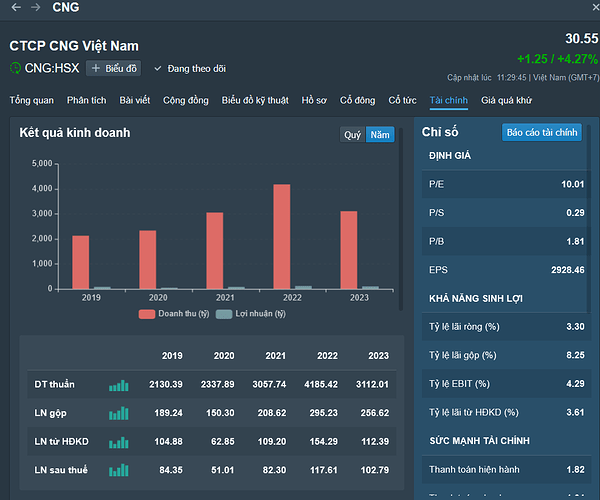
Task: Select Tỷ lệ lãi ròng (%) row
Action: 506,327
